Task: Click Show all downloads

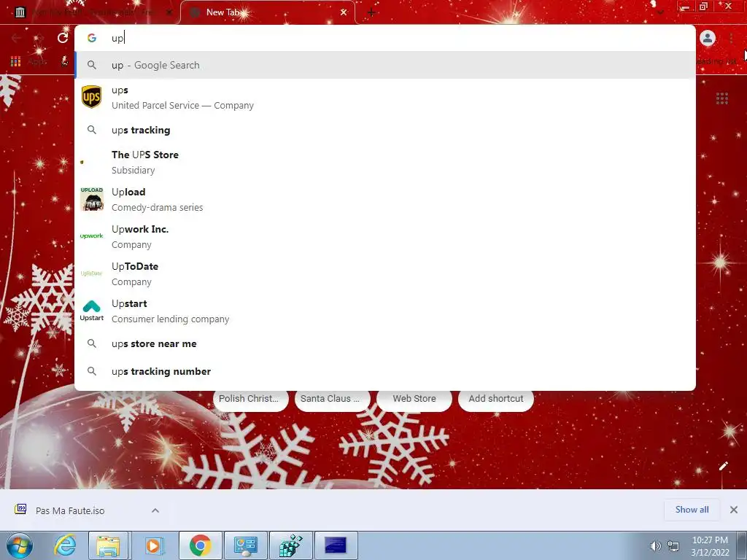Action: 692,510
